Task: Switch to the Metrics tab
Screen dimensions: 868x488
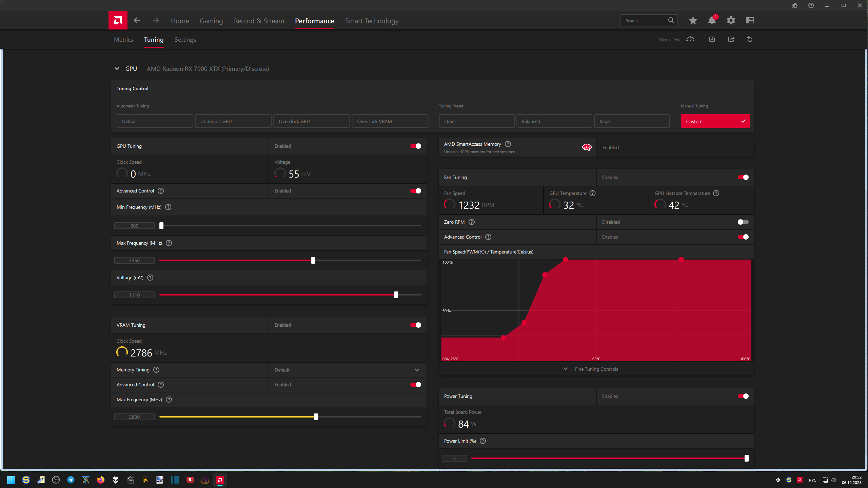Action: click(123, 40)
